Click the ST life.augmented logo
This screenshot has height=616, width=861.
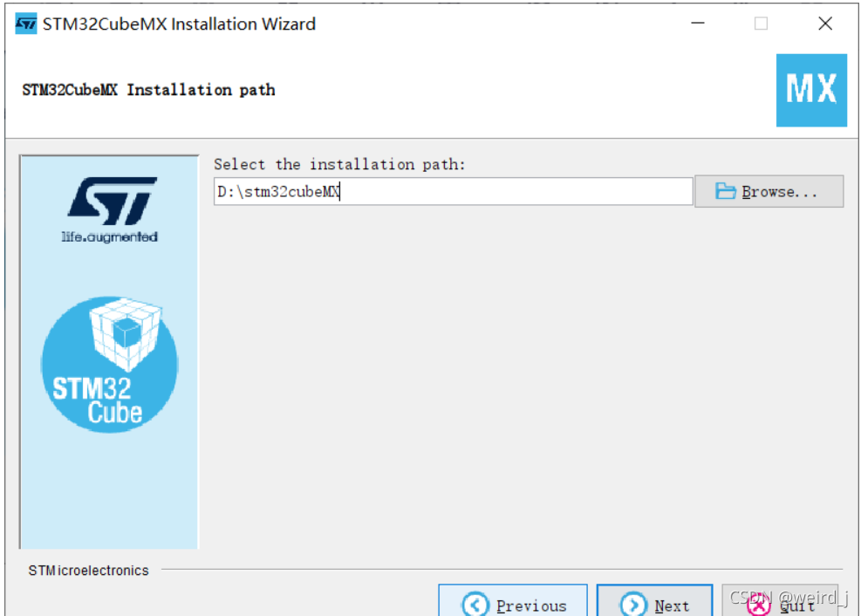(110, 209)
